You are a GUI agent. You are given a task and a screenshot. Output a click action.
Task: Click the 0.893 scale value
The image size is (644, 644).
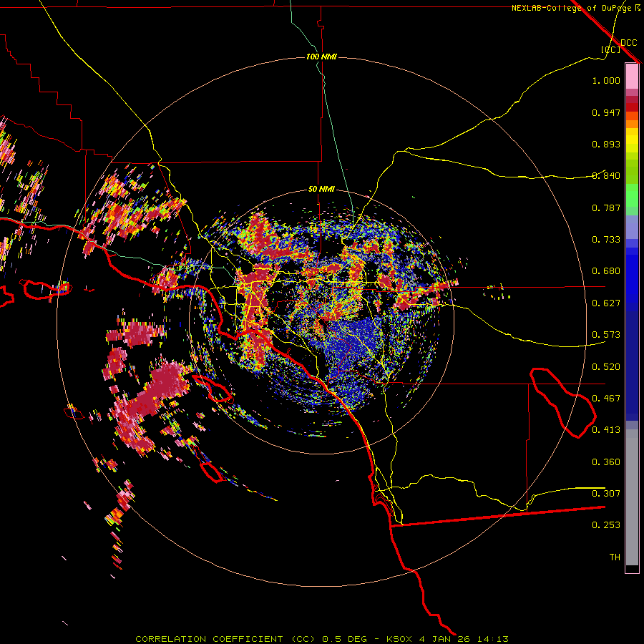[x=606, y=144]
